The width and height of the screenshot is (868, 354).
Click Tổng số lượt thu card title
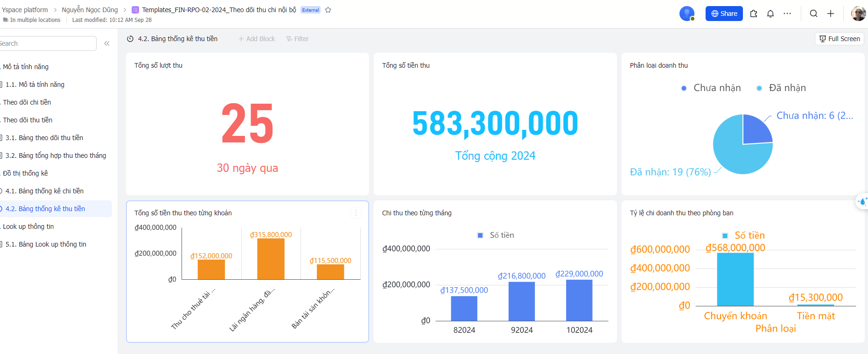click(x=158, y=65)
